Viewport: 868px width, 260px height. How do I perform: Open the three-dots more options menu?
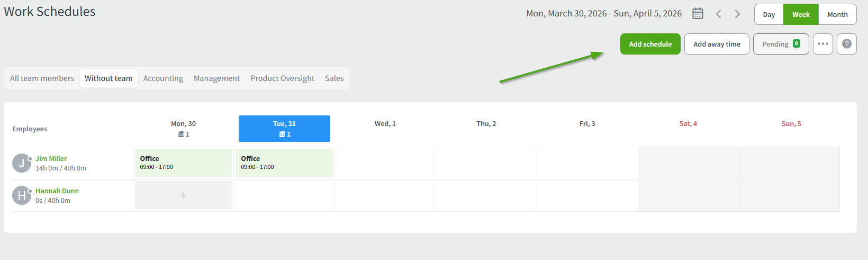823,44
